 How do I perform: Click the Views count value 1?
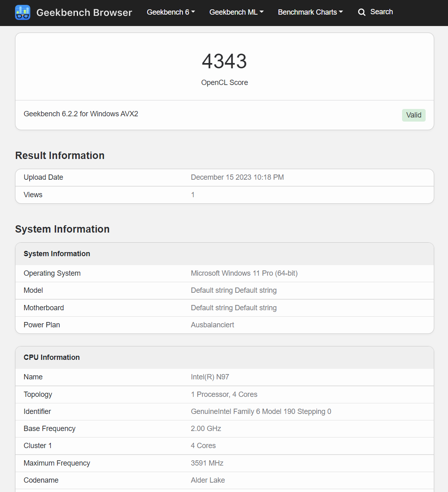click(193, 195)
